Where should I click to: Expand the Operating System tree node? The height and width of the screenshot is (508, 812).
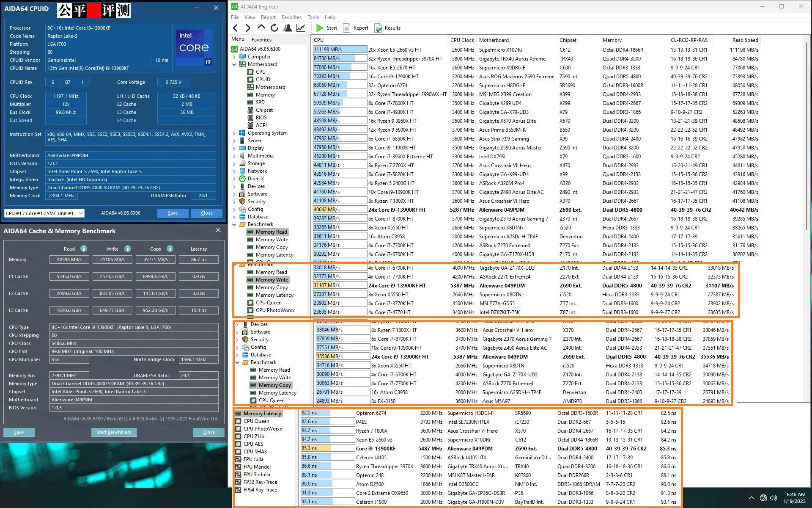coord(234,133)
